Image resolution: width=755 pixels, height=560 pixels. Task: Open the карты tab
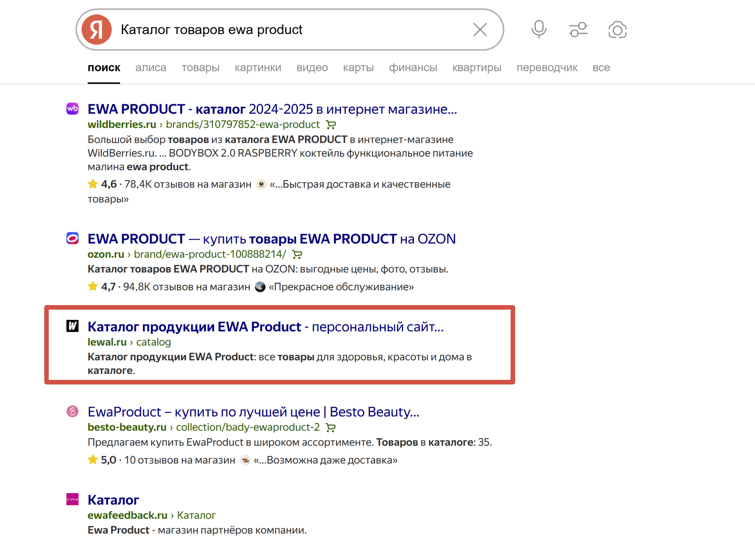click(x=358, y=68)
